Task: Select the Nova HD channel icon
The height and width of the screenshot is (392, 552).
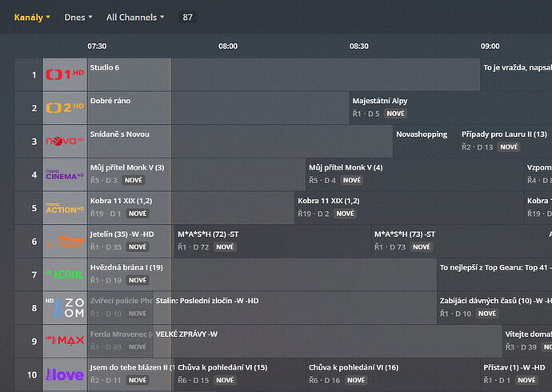Action: (65, 142)
